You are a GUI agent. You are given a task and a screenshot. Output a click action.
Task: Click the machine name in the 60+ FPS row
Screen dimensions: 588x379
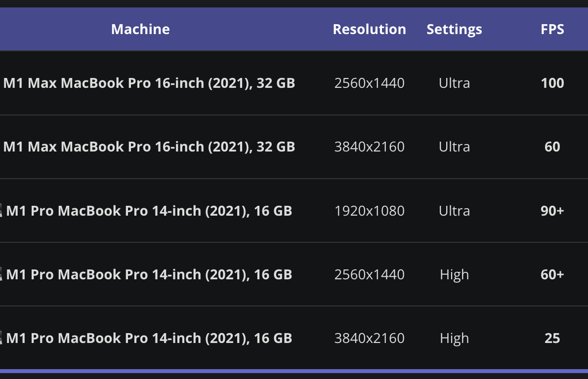pyautogui.click(x=149, y=274)
